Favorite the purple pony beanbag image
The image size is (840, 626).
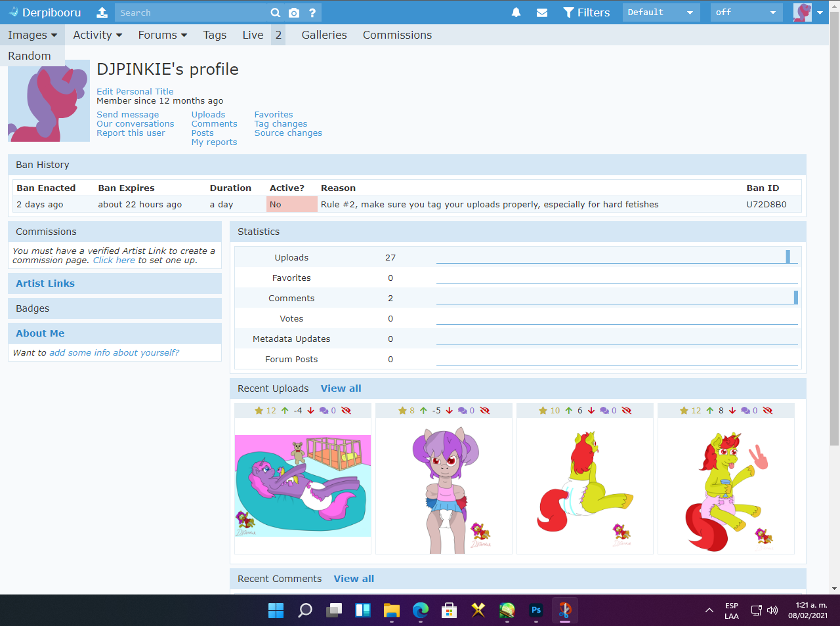click(265, 411)
